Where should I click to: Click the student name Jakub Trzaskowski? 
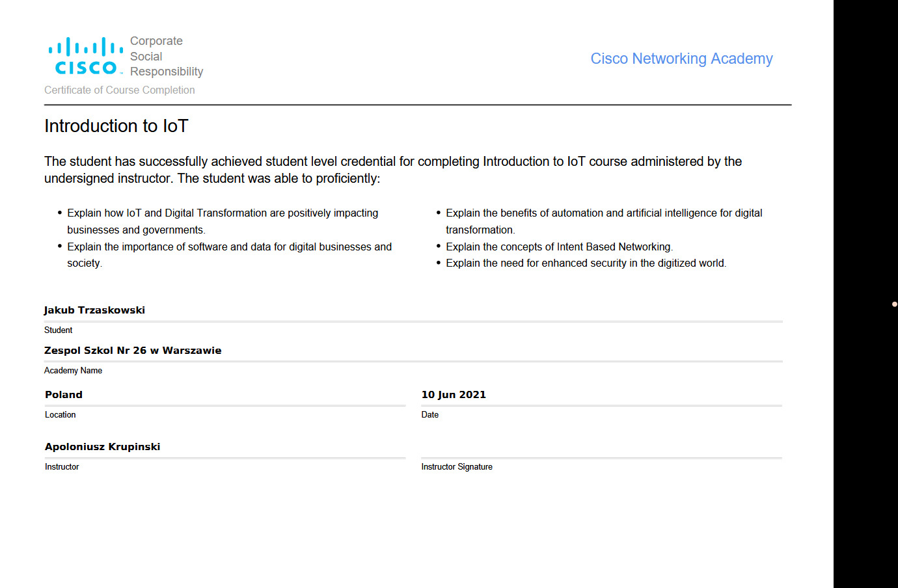pos(94,310)
